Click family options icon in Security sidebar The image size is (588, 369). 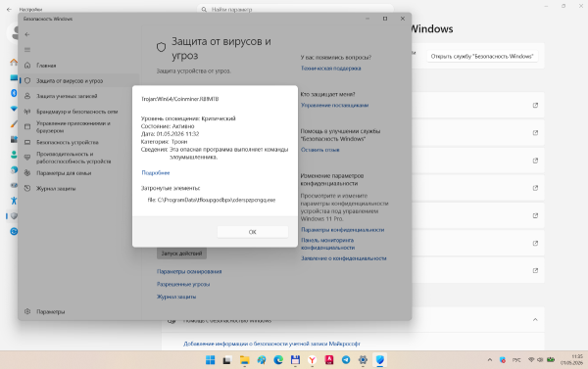coord(27,172)
